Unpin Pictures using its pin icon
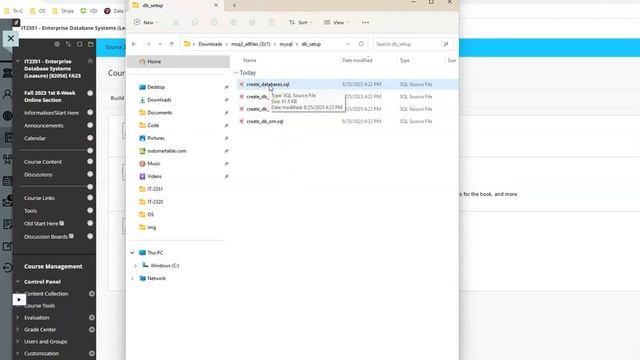This screenshot has width=640, height=360. tap(226, 138)
